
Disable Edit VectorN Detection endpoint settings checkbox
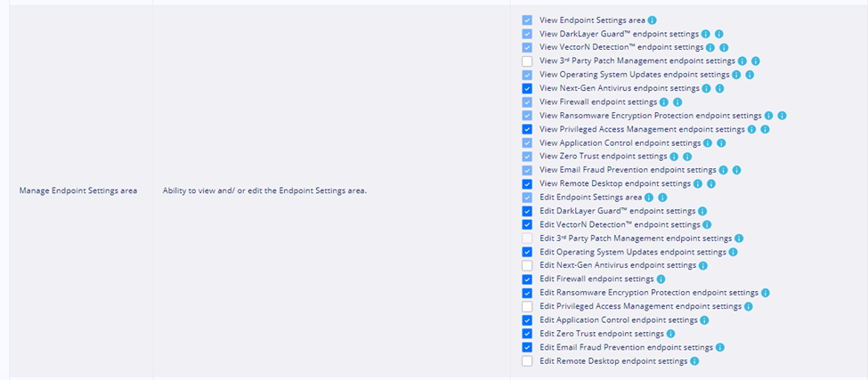(527, 224)
